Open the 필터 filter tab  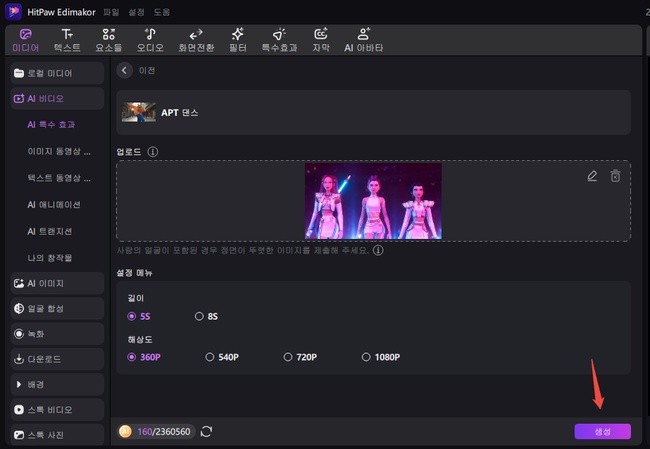tap(238, 40)
